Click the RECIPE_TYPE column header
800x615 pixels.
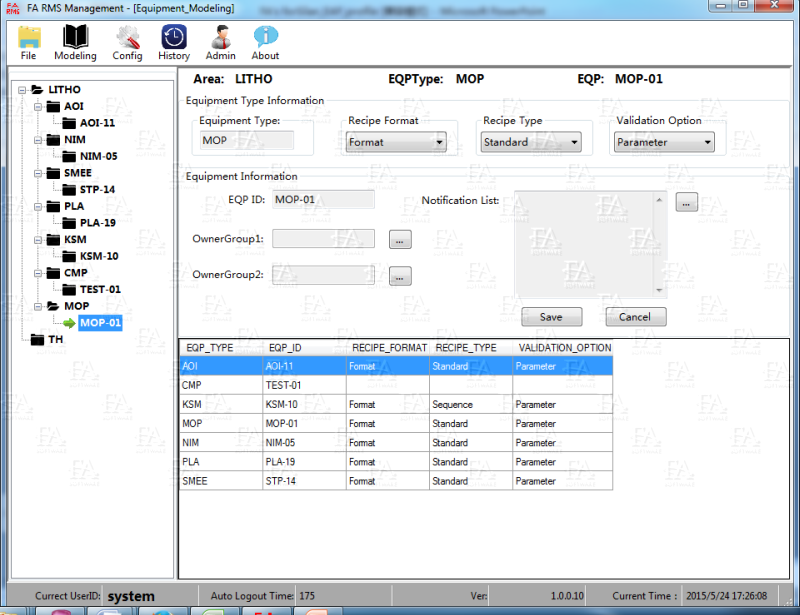click(466, 348)
